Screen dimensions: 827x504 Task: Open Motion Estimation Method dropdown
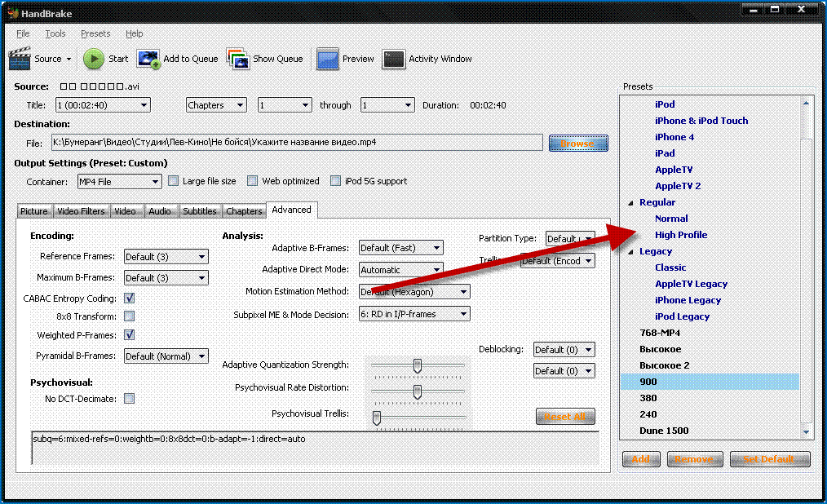[x=414, y=291]
